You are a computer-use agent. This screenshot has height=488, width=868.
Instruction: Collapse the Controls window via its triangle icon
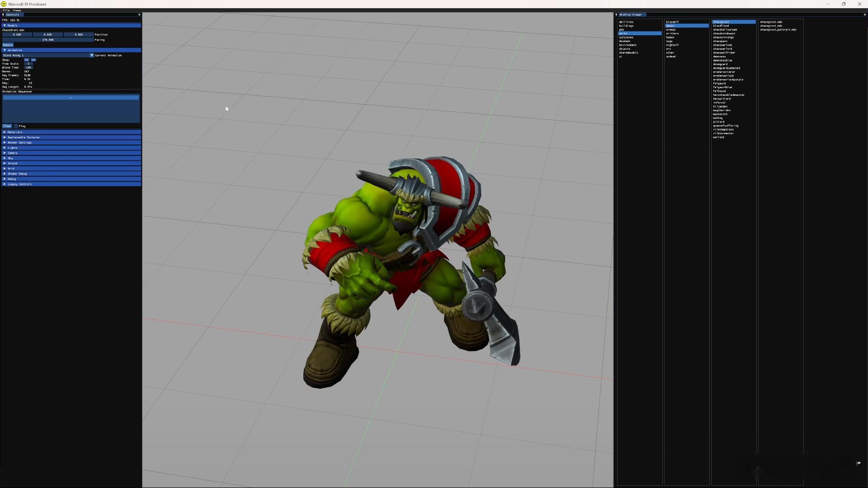coord(3,14)
